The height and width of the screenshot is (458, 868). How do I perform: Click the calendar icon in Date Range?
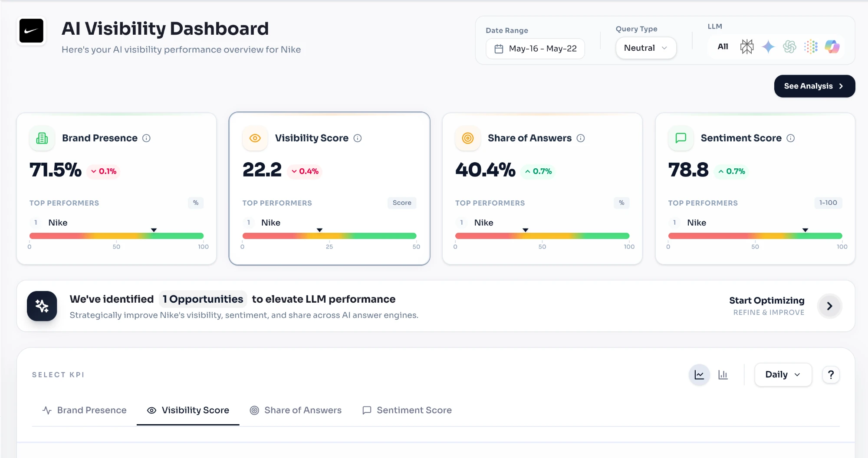pyautogui.click(x=499, y=49)
